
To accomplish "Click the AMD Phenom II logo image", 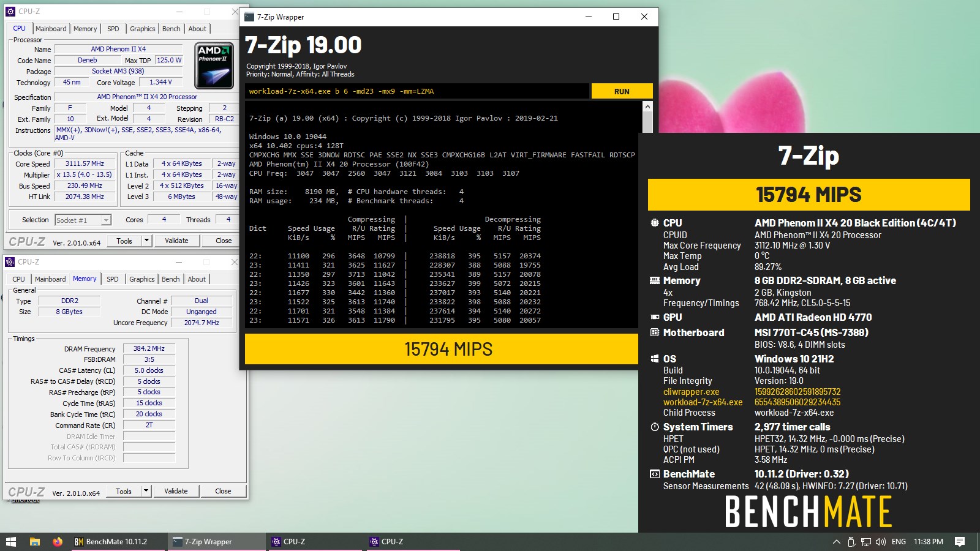I will coord(214,66).
